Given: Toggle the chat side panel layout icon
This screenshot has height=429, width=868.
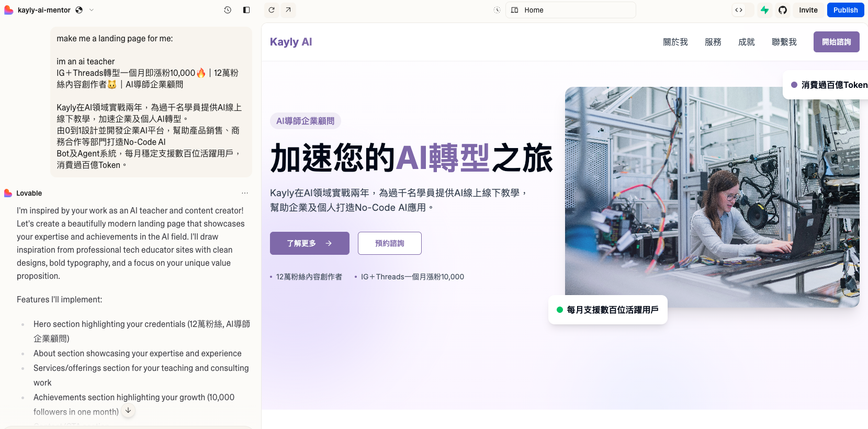Looking at the screenshot, I should coord(246,10).
